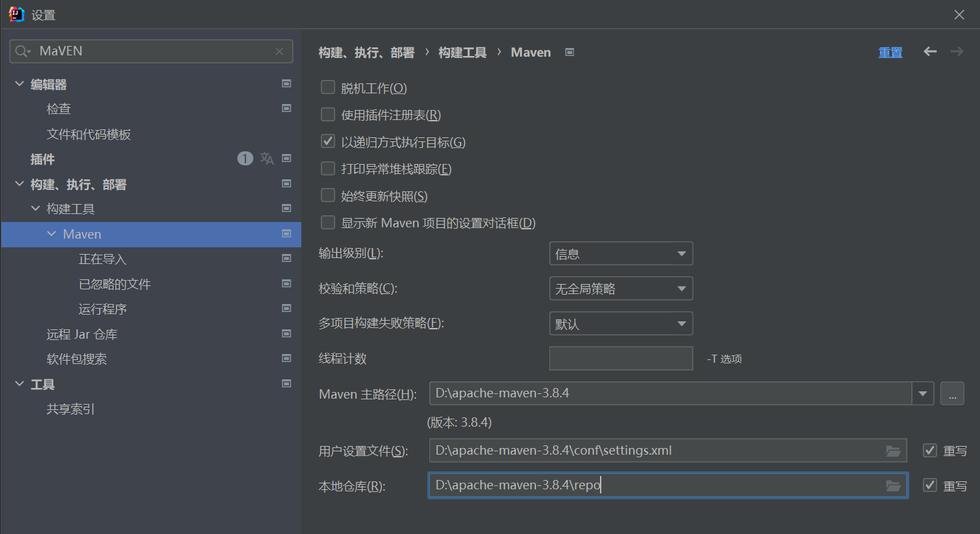980x534 pixels.
Task: Open the Maven 主路径 dropdown arrow
Action: pyautogui.click(x=923, y=393)
